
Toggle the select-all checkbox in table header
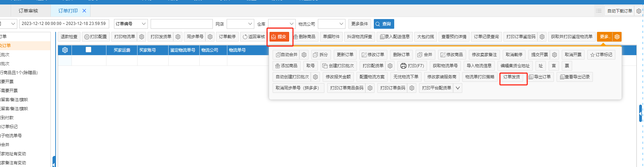tap(88, 50)
